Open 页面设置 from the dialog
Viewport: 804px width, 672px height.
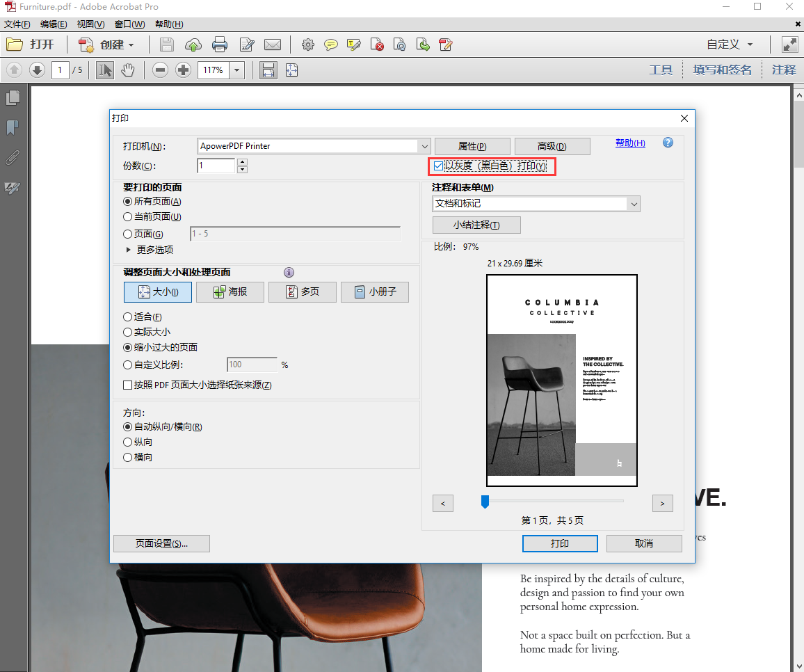click(x=161, y=543)
